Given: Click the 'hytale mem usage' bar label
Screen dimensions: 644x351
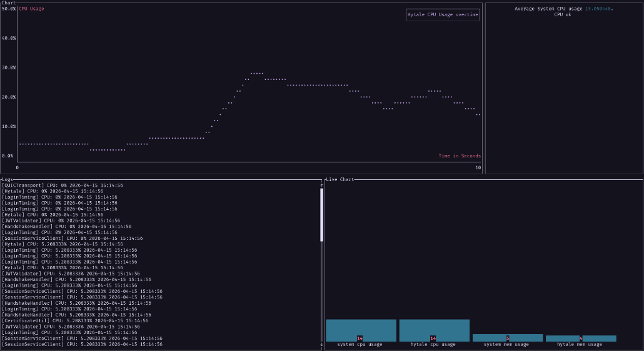Looking at the screenshot, I should tap(580, 344).
